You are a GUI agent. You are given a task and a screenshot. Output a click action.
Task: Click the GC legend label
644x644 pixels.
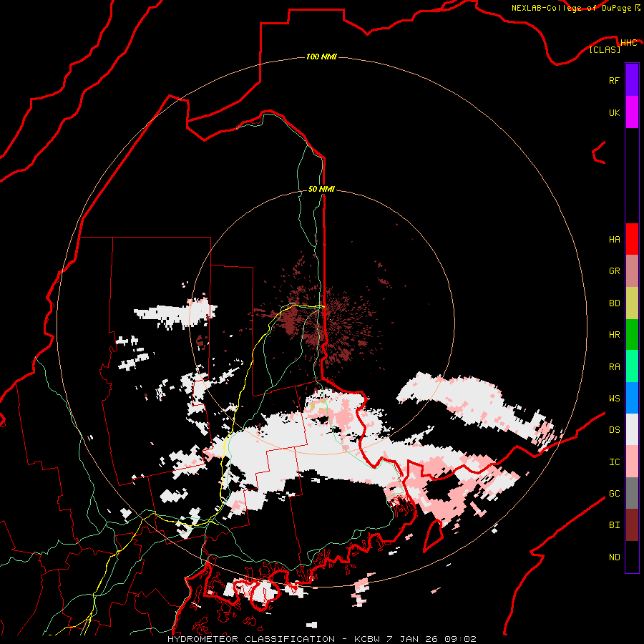pos(614,494)
